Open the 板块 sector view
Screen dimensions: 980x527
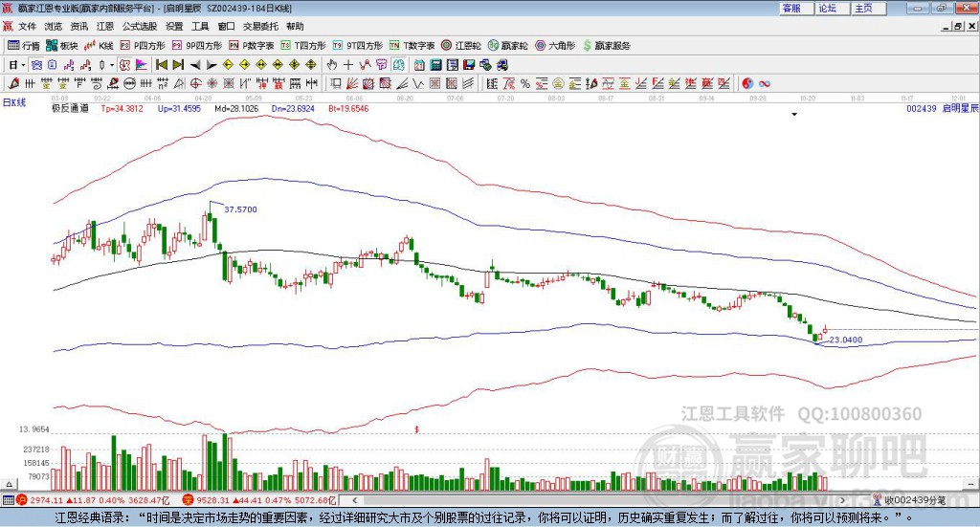click(x=60, y=46)
